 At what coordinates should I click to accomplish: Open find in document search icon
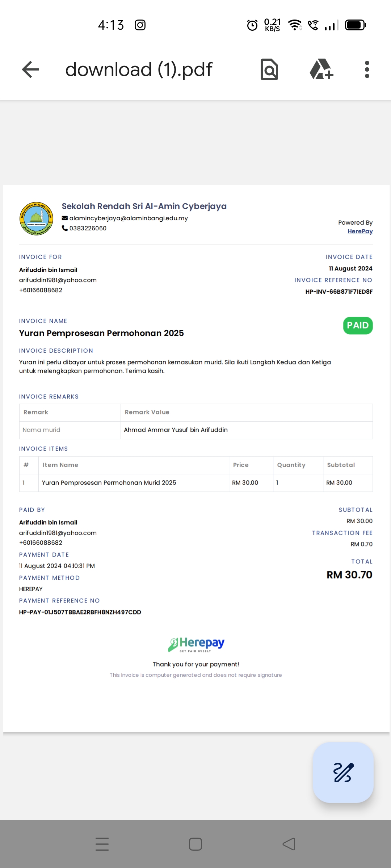[x=269, y=69]
